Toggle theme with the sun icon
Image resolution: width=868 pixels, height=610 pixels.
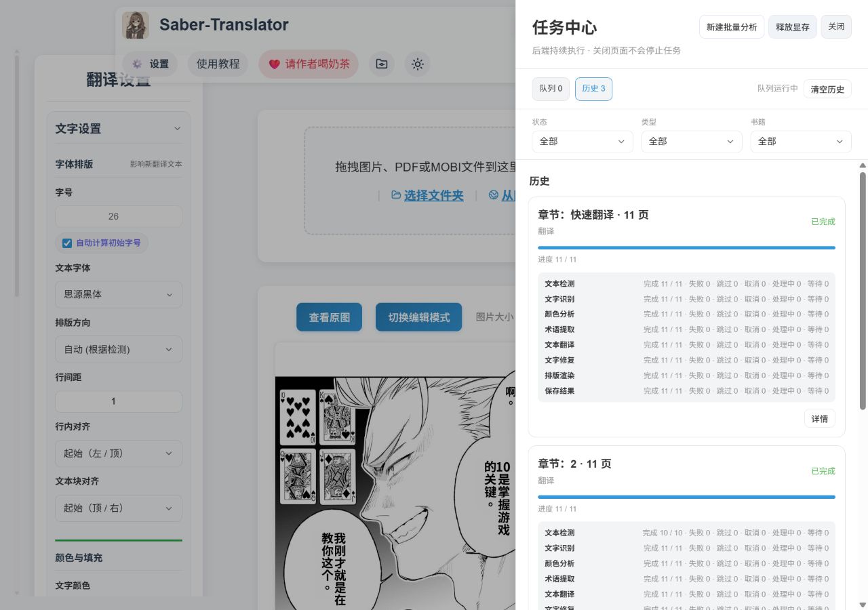click(418, 64)
